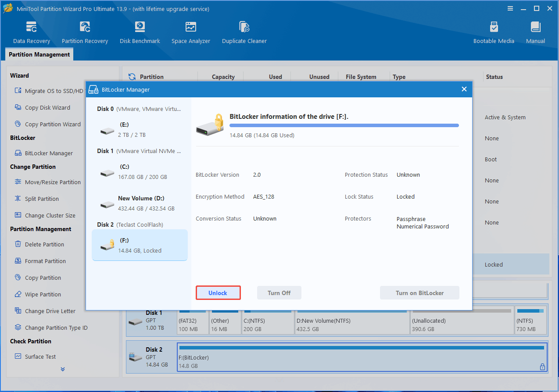This screenshot has width=559, height=392.
Task: Launch Disk Benchmark
Action: (140, 33)
